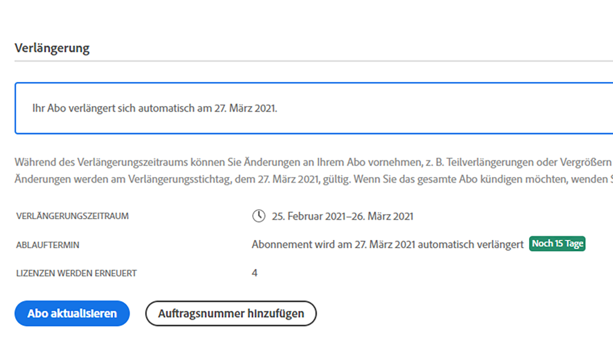Click the date range "25. Februar 2021–26. März 2021"
Image resolution: width=613 pixels, height=364 pixels.
342,216
